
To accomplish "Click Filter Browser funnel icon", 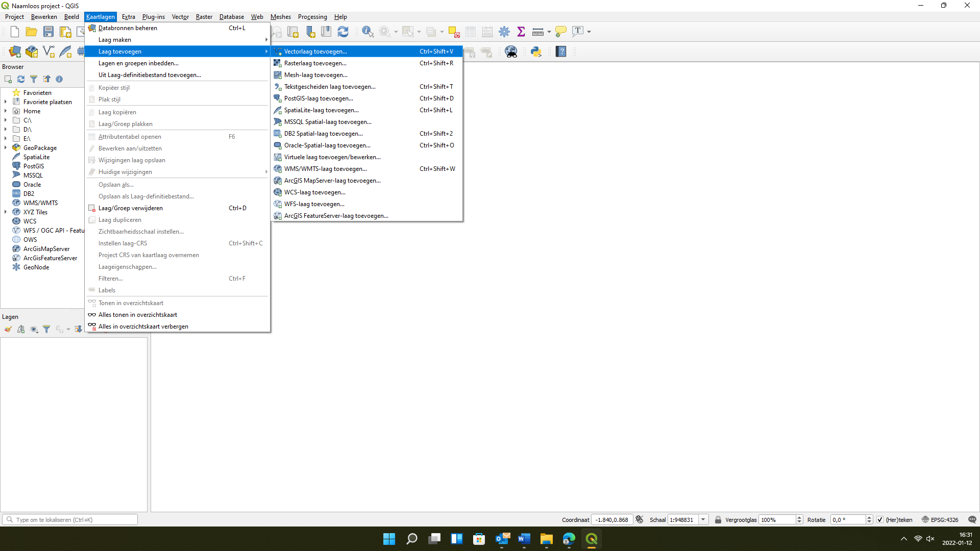I will [x=34, y=79].
